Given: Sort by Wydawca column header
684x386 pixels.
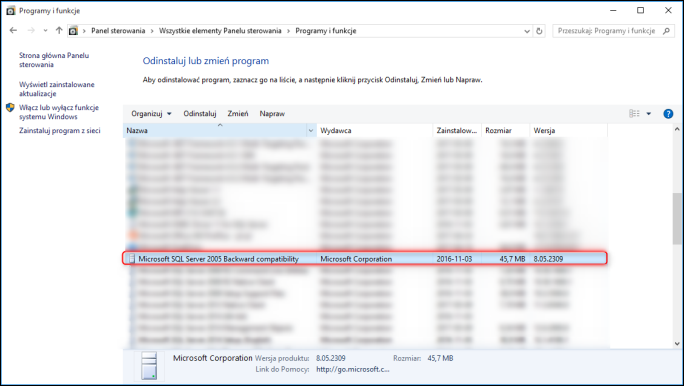Looking at the screenshot, I should (375, 130).
